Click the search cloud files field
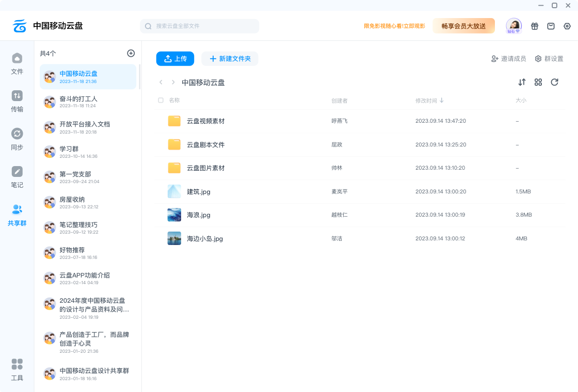 pyautogui.click(x=200, y=26)
